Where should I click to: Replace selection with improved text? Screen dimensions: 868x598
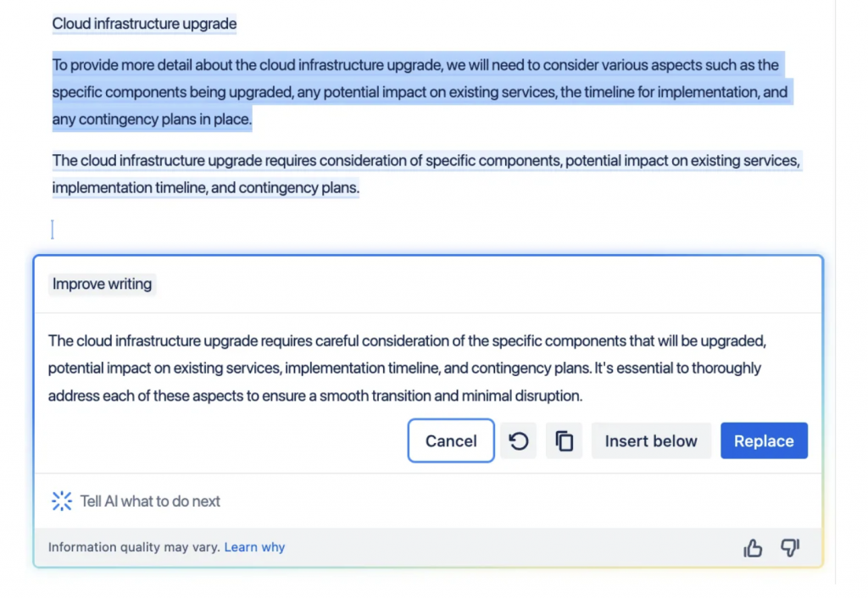click(x=764, y=441)
